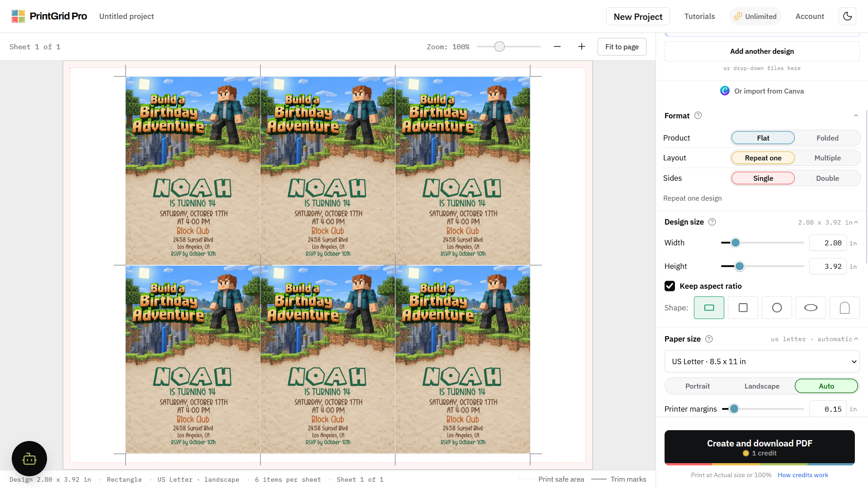
Task: Open How credits work link
Action: pyautogui.click(x=803, y=475)
